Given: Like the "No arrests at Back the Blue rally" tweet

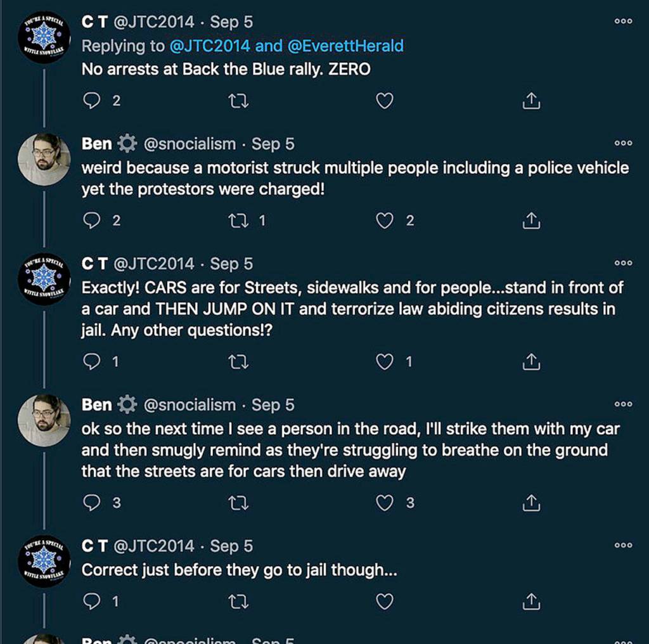Looking at the screenshot, I should click(x=385, y=101).
